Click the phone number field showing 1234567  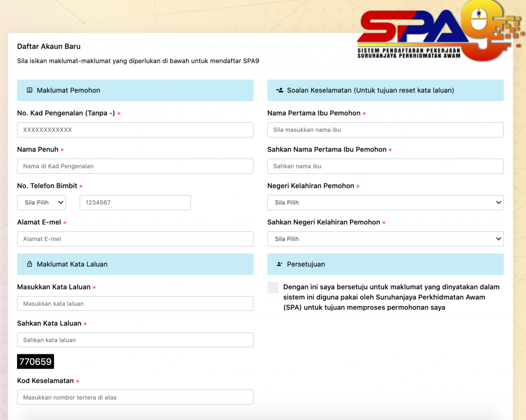(135, 202)
